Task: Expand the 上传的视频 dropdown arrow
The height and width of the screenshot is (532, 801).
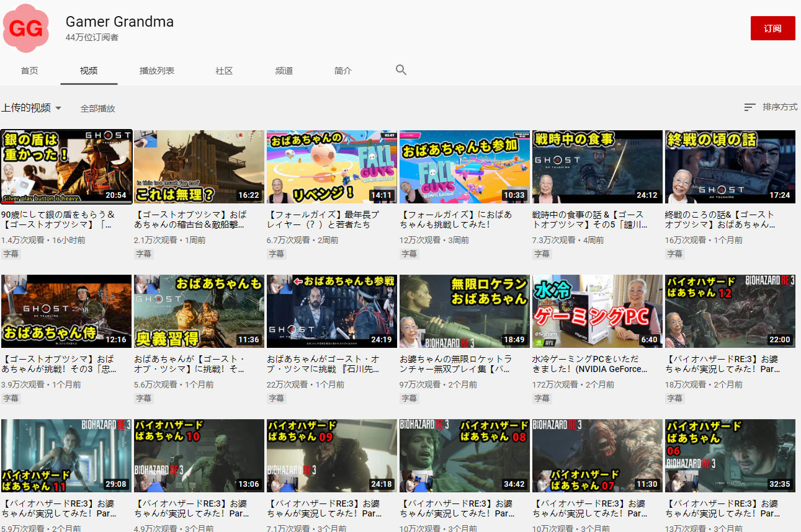Action: pos(58,108)
